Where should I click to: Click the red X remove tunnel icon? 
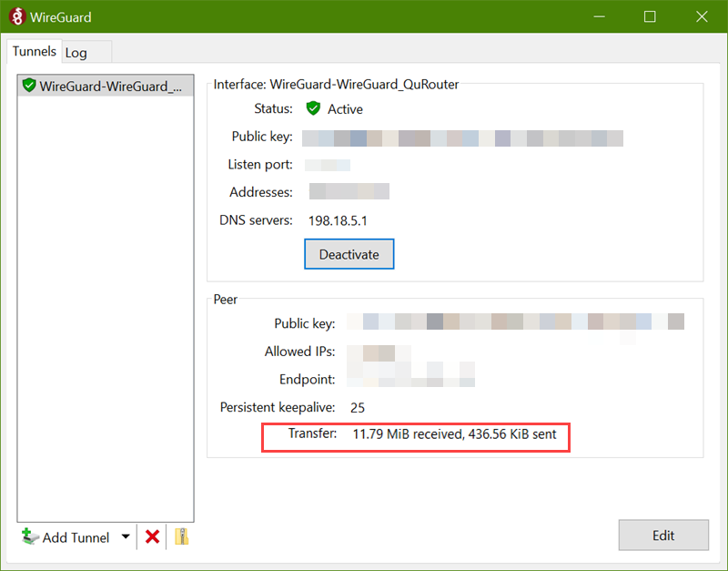[x=152, y=537]
